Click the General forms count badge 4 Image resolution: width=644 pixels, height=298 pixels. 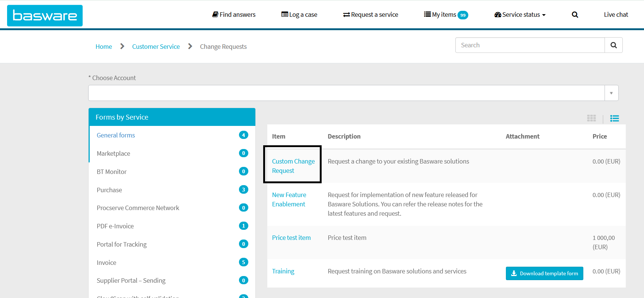[x=243, y=135]
